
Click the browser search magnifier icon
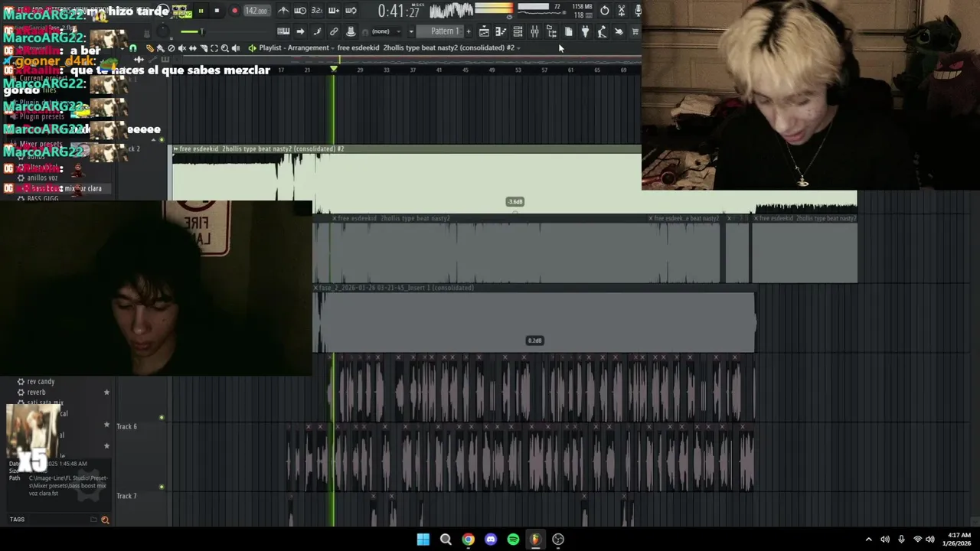coord(105,520)
